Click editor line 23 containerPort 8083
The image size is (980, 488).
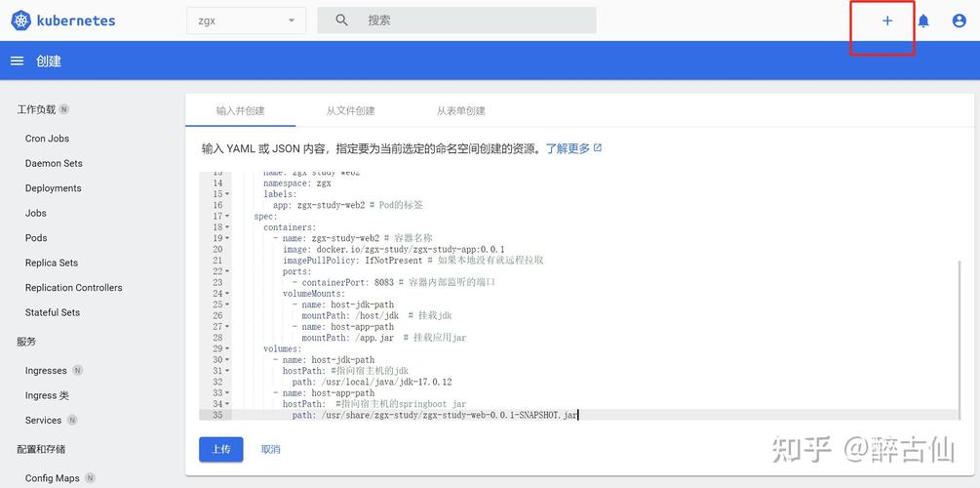point(347,282)
